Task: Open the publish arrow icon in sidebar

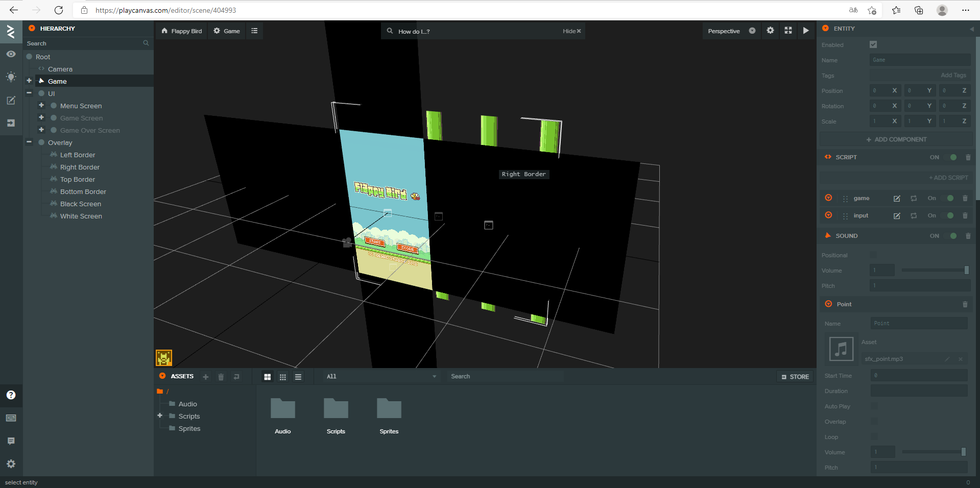Action: point(11,123)
